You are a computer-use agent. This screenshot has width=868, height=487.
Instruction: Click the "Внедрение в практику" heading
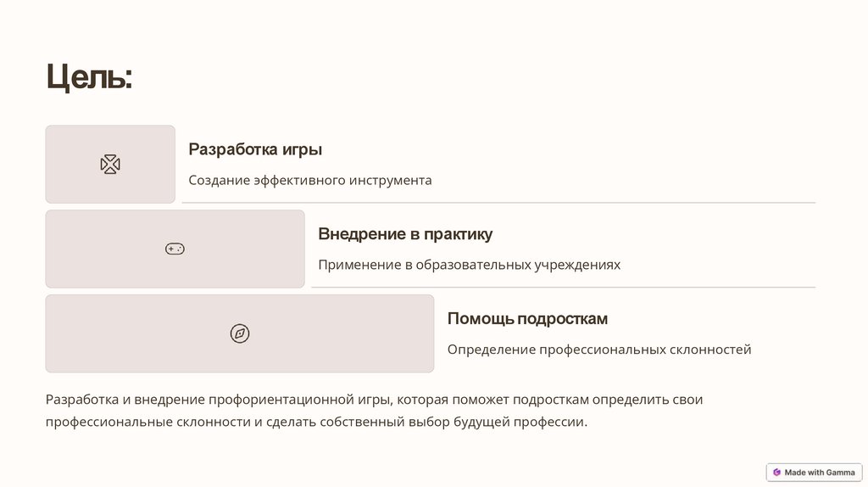(405, 234)
